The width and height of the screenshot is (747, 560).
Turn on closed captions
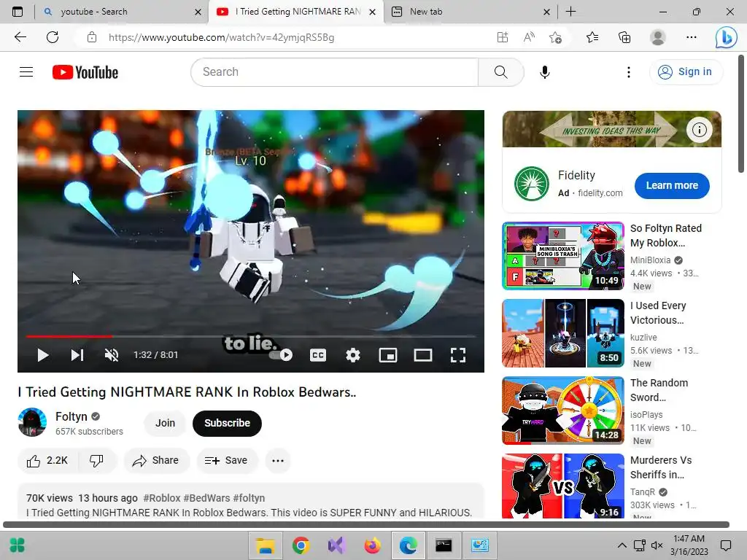coord(318,355)
